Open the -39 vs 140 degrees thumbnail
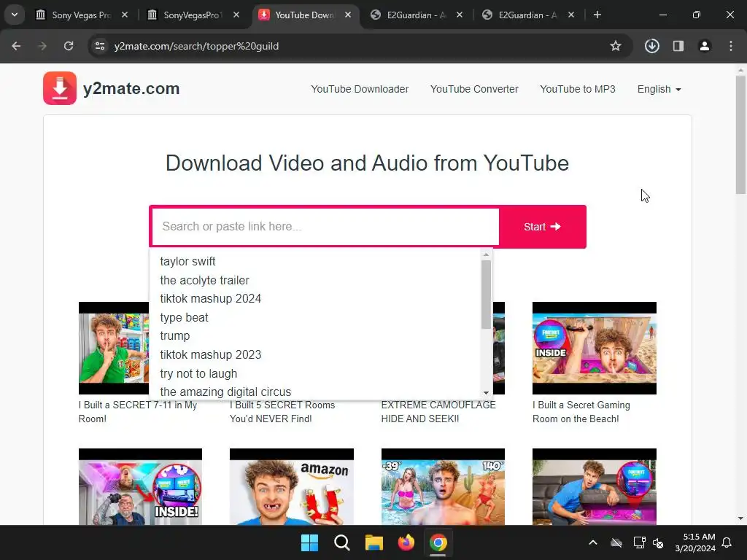The width and height of the screenshot is (747, 560). [x=443, y=486]
